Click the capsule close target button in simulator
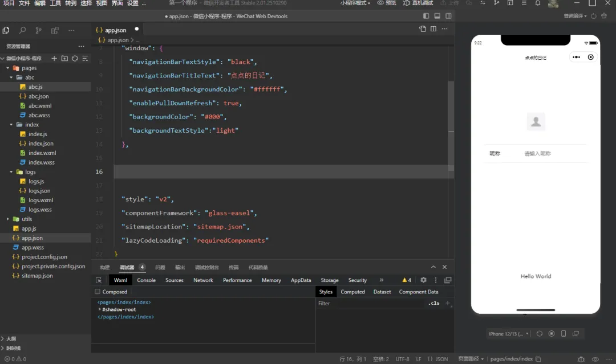Viewport: 616px width, 364px height. coord(590,58)
